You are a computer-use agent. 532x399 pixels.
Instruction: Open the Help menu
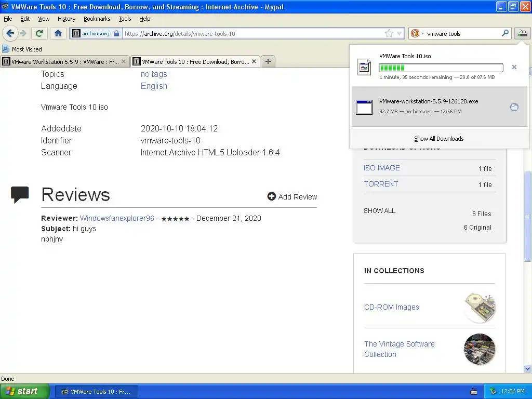(145, 19)
